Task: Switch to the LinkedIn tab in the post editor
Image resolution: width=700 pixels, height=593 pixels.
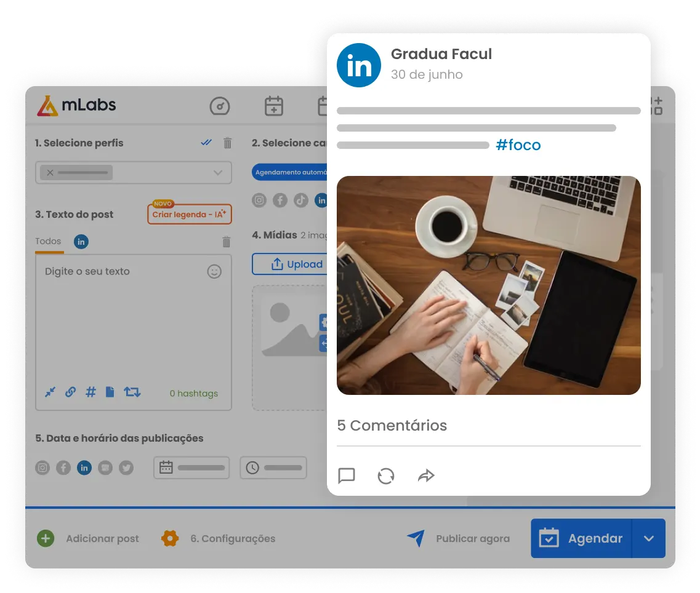Action: [x=81, y=241]
